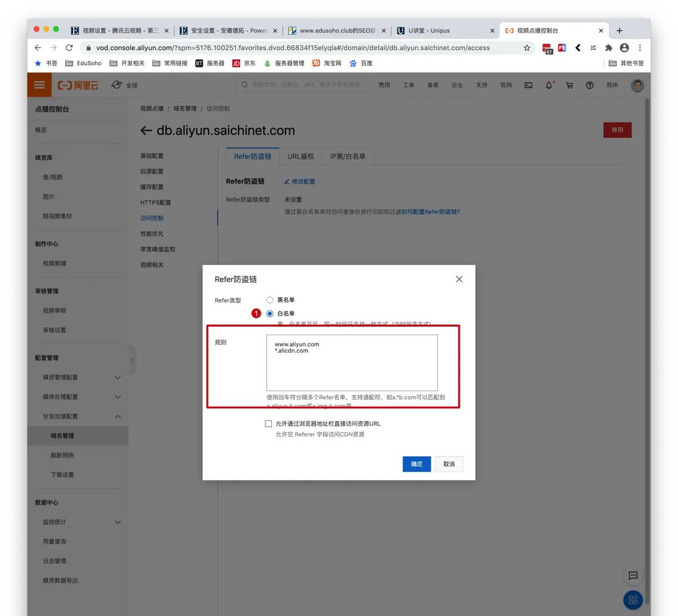Go back using the arrow beside db.aliyun.saichinet.com
Screen dimensions: 678x616
[x=146, y=131]
